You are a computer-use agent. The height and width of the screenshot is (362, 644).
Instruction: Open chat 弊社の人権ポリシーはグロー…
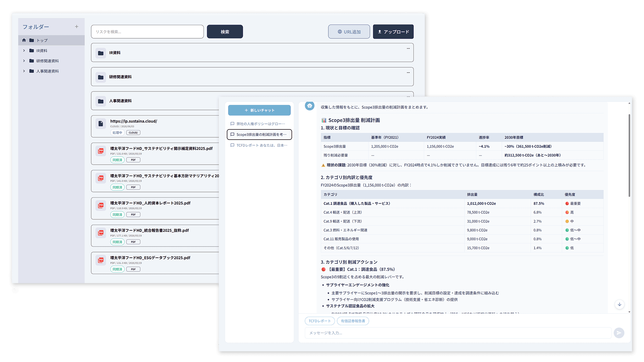[259, 124]
